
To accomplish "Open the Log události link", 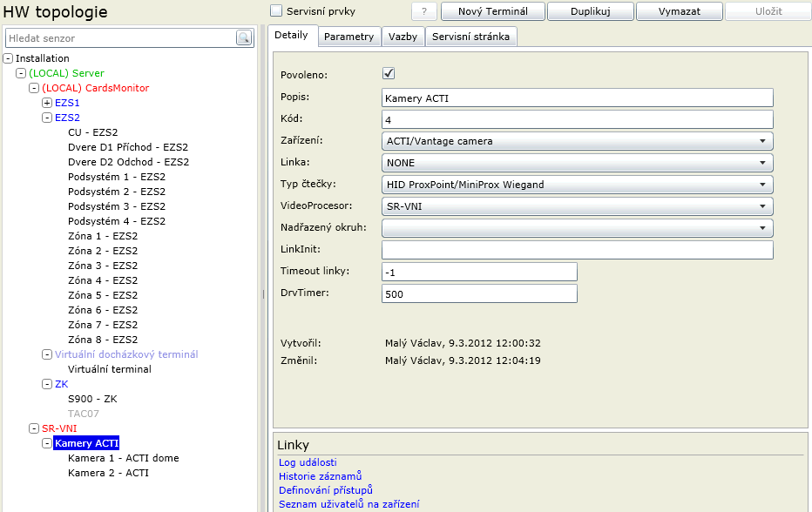I will (308, 462).
